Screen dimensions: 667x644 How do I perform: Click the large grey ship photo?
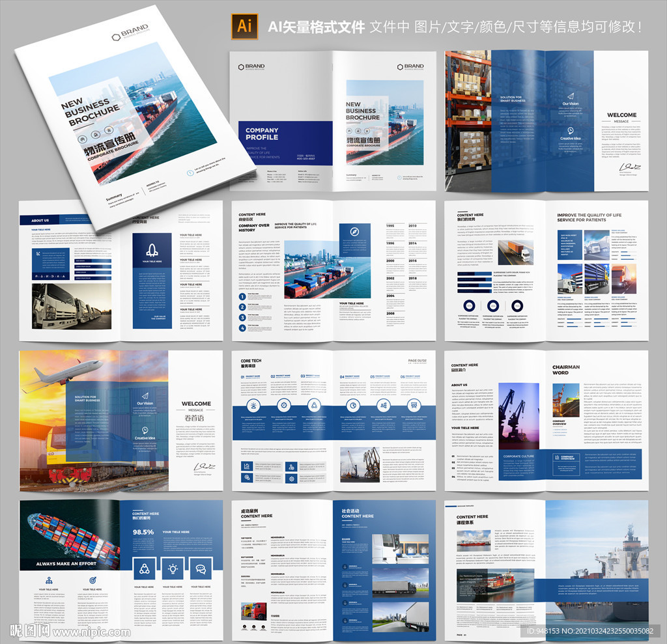597,570
